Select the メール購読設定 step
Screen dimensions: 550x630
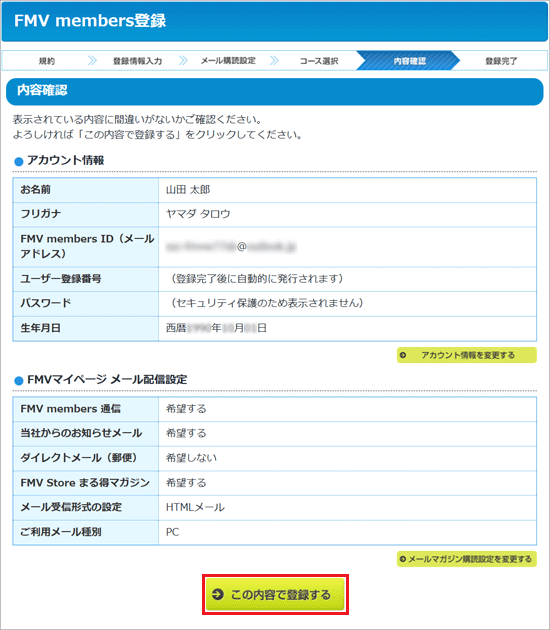pyautogui.click(x=228, y=61)
